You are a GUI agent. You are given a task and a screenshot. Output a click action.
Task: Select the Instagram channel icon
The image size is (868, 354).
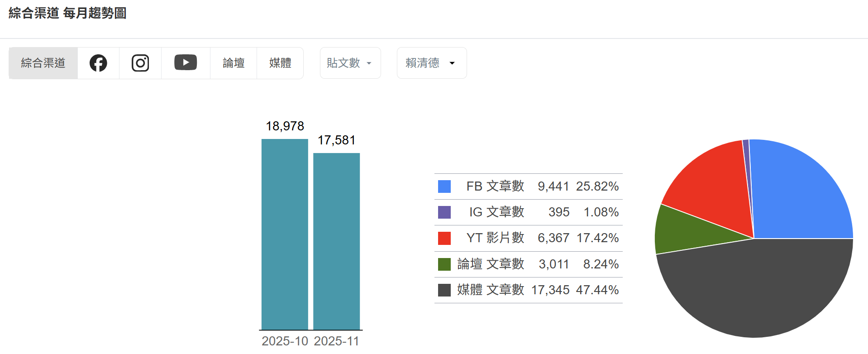point(140,63)
